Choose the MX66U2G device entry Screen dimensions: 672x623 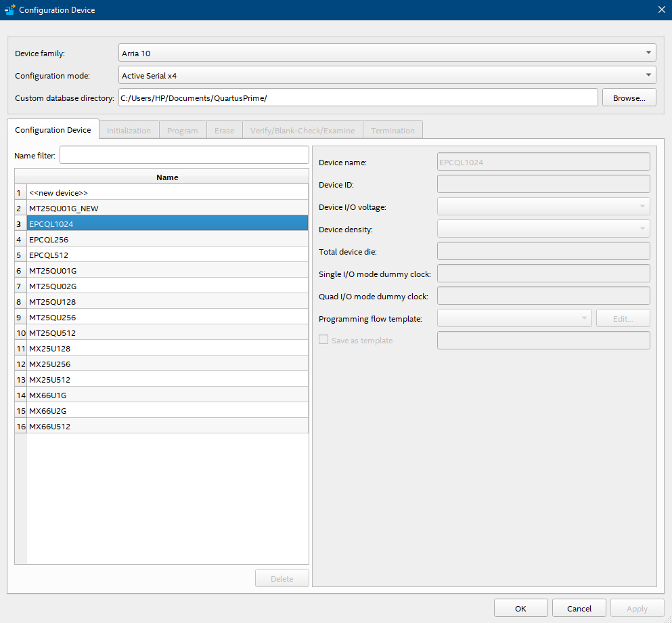pyautogui.click(x=167, y=411)
